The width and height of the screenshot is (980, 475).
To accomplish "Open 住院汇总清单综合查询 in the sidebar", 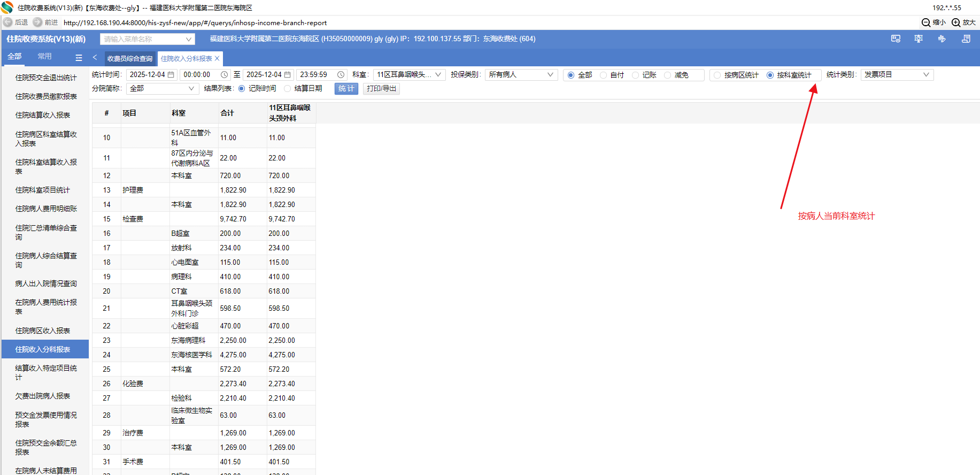I will (x=46, y=232).
